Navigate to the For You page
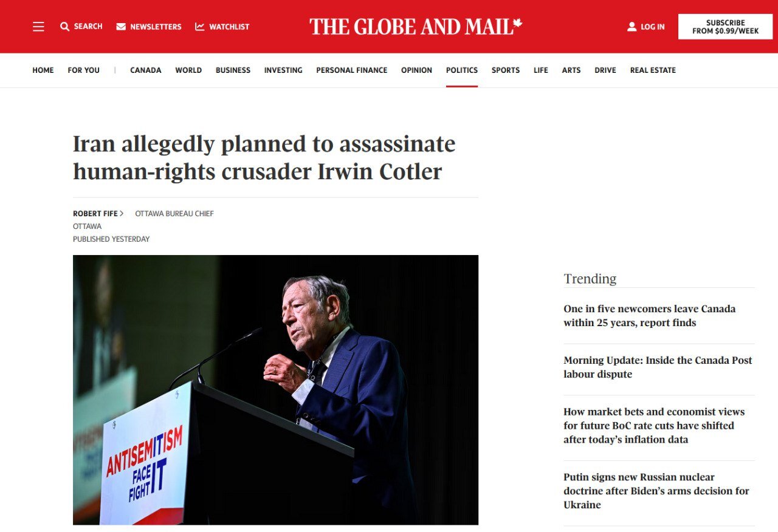The height and width of the screenshot is (532, 778). pyautogui.click(x=83, y=70)
